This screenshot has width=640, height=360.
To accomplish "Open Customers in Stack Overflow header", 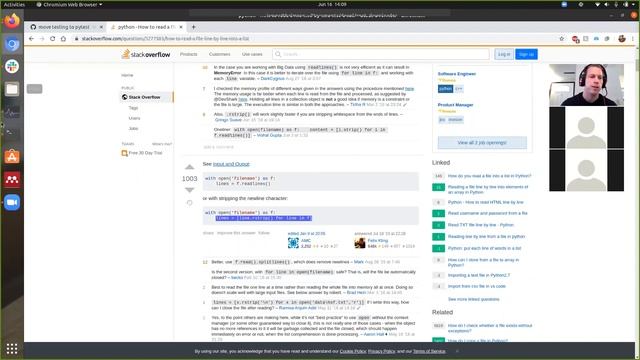I will [220, 54].
